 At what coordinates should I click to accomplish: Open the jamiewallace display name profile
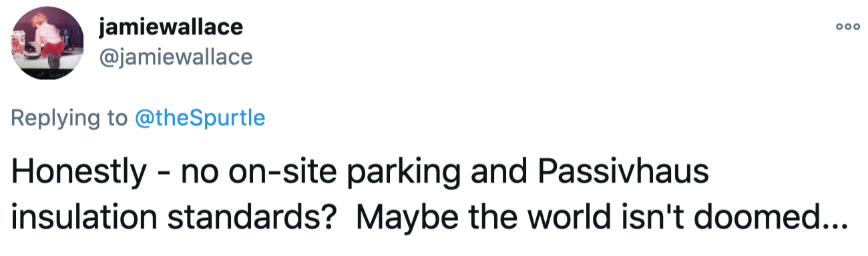(170, 27)
